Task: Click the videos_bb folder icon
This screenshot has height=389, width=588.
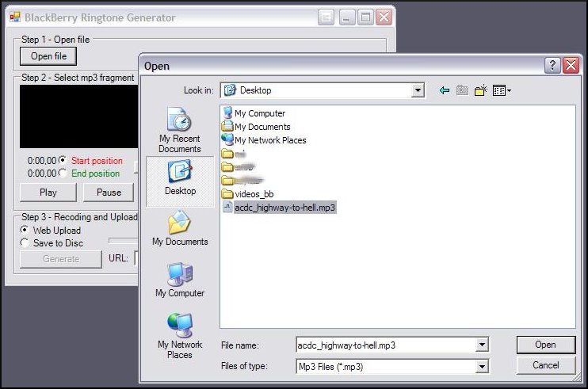Action: coord(227,194)
